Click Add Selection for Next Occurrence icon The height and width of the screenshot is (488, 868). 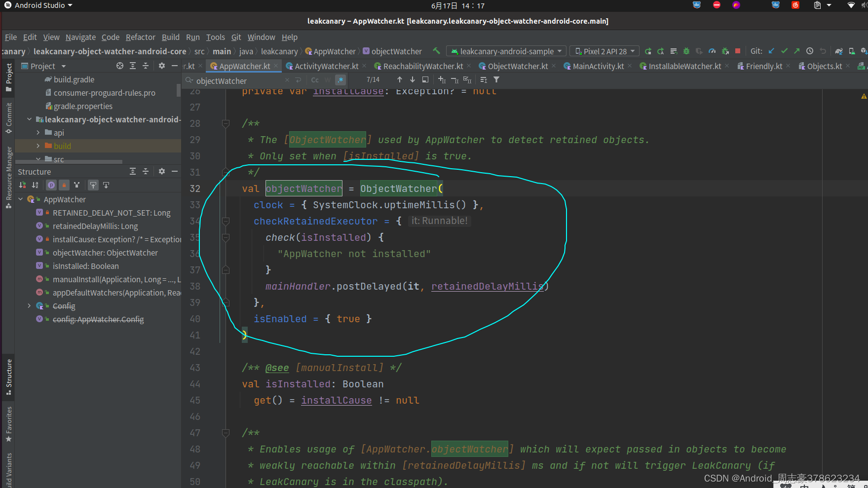(442, 79)
